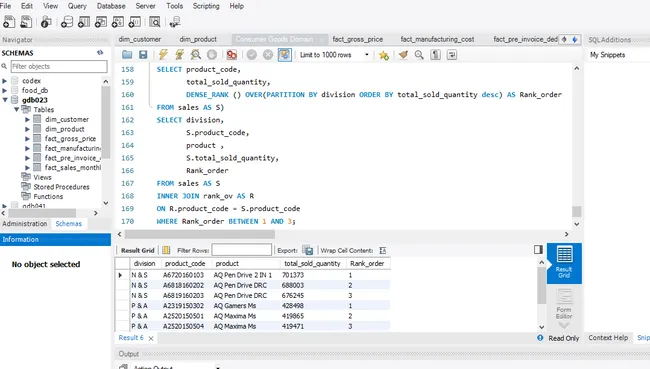Switch to the Administration tab
Screen dimensions: 650x369
coord(25,223)
